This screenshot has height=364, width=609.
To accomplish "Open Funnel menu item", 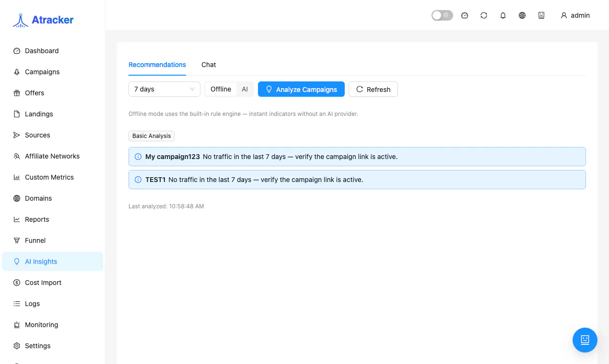I will click(52, 240).
